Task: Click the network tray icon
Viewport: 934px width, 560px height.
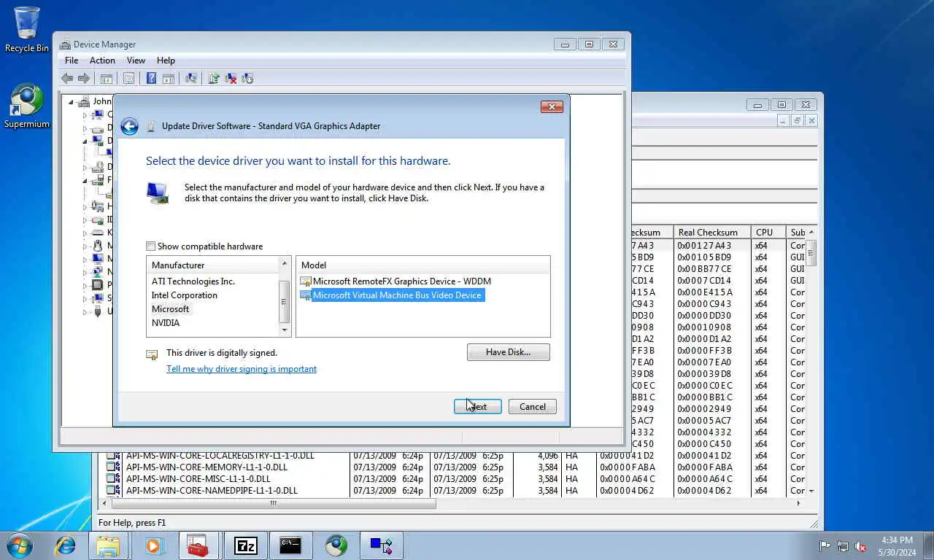Action: tap(843, 545)
